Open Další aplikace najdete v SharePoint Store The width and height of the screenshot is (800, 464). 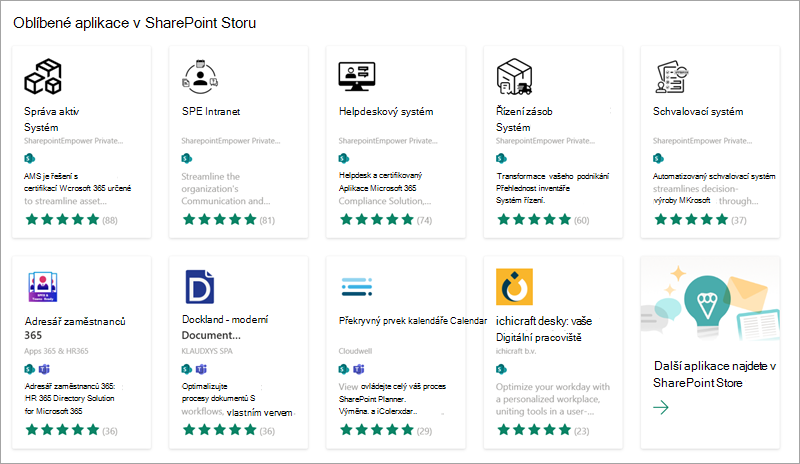pyautogui.click(x=714, y=374)
